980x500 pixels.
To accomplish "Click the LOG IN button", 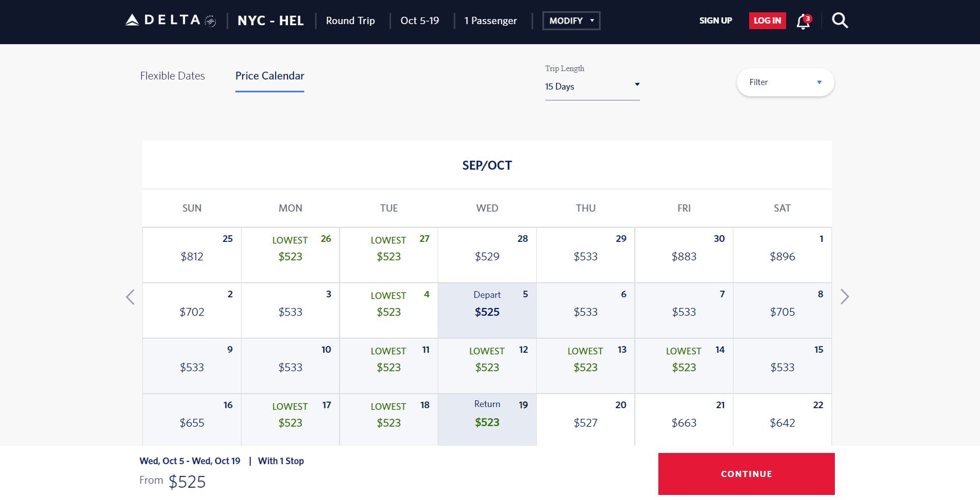I will [767, 21].
